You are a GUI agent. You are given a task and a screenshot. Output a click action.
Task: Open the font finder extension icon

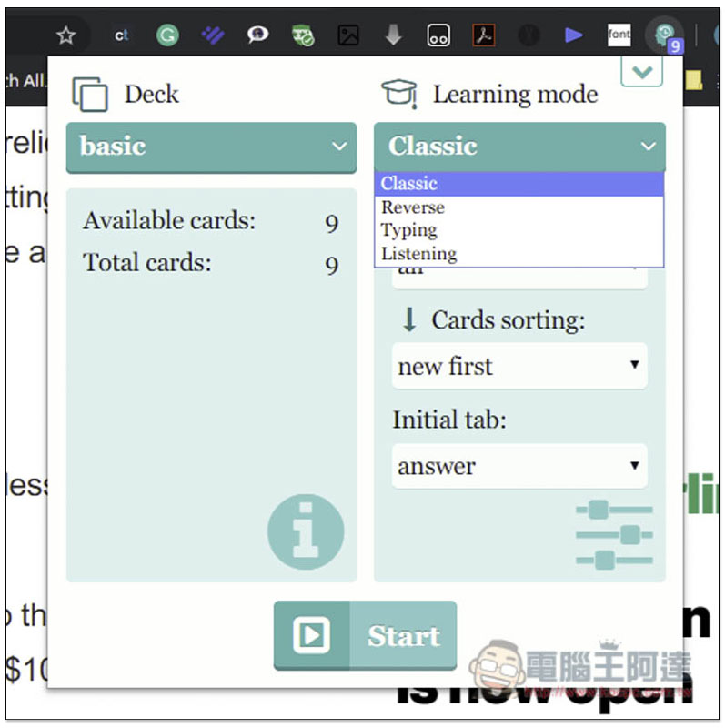(x=619, y=35)
